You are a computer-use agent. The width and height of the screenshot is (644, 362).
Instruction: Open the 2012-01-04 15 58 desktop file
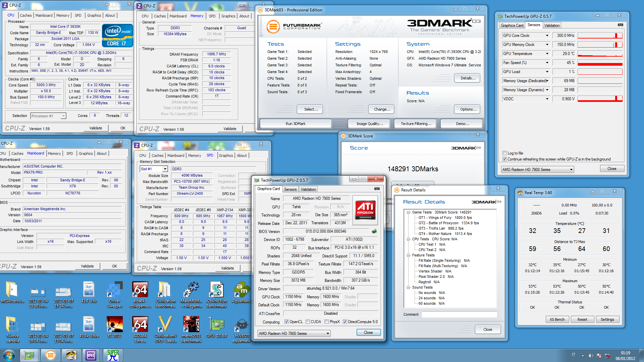point(38,295)
